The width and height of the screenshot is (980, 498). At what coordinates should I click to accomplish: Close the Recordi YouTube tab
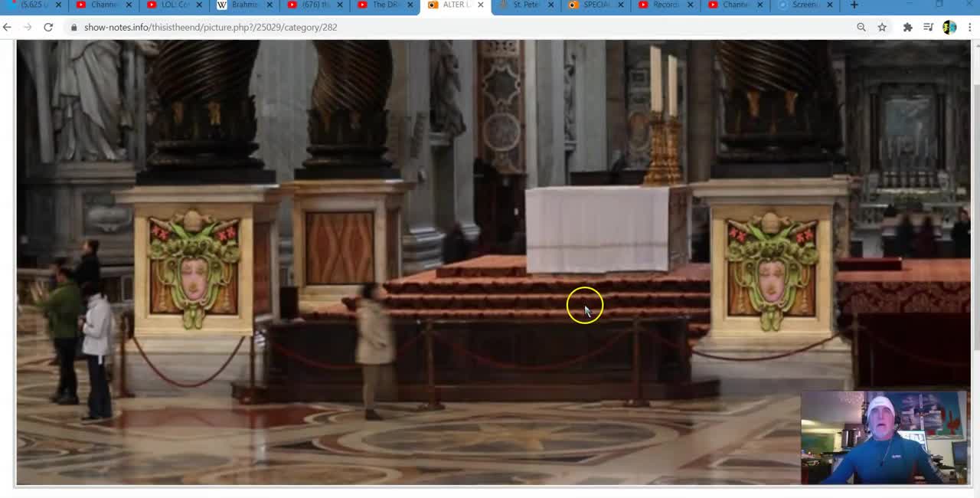tap(691, 5)
